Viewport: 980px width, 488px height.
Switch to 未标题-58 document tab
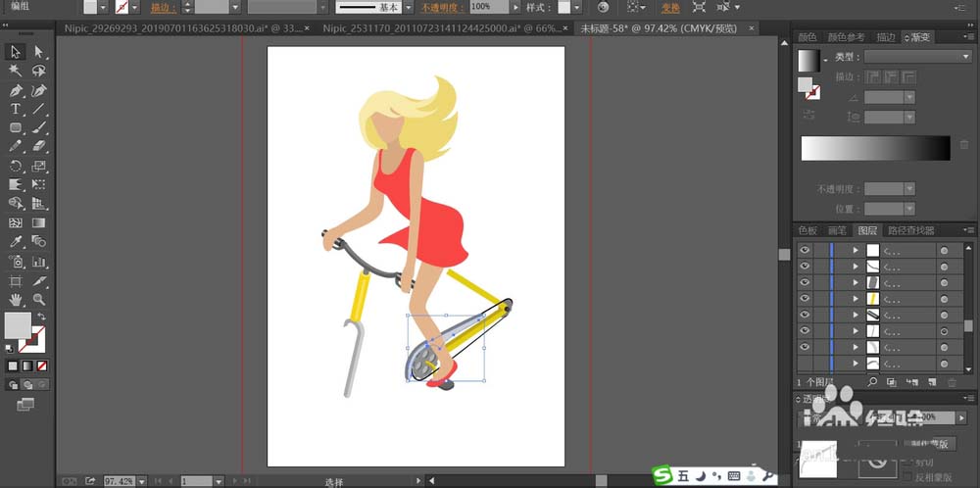coord(659,28)
